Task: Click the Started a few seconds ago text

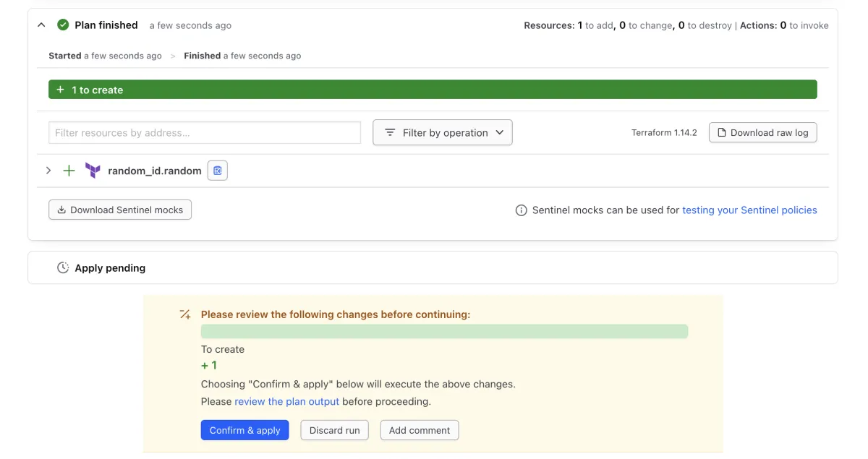Action: coord(105,56)
